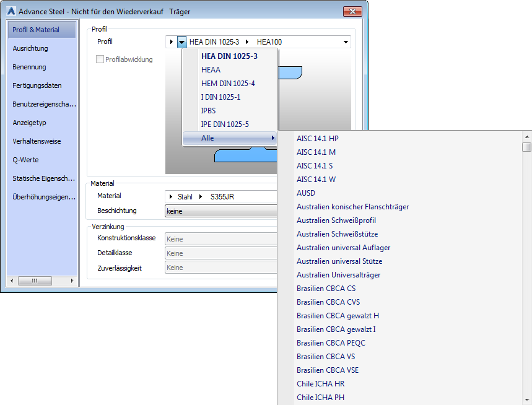Viewport: 532px width, 405px height.
Task: Click the Advance Steel app icon in title bar
Action: pos(11,11)
